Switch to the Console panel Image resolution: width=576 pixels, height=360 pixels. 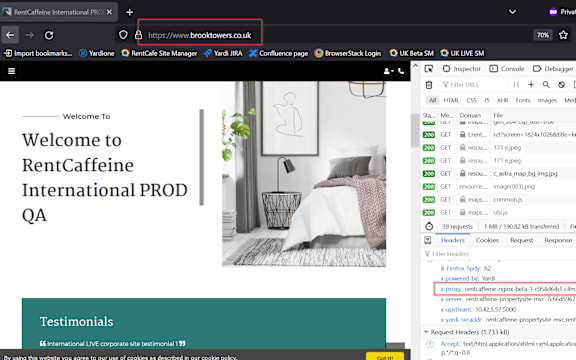[x=507, y=69]
